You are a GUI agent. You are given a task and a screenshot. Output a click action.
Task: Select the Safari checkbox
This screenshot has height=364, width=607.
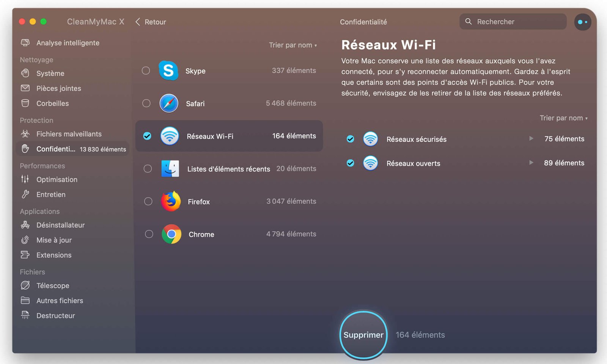tap(146, 103)
